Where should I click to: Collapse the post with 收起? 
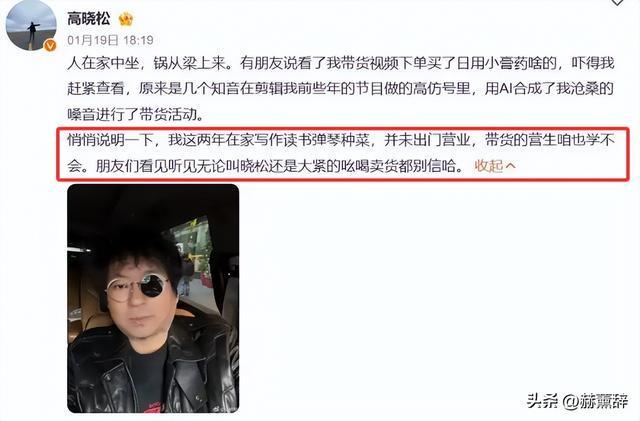(x=489, y=166)
